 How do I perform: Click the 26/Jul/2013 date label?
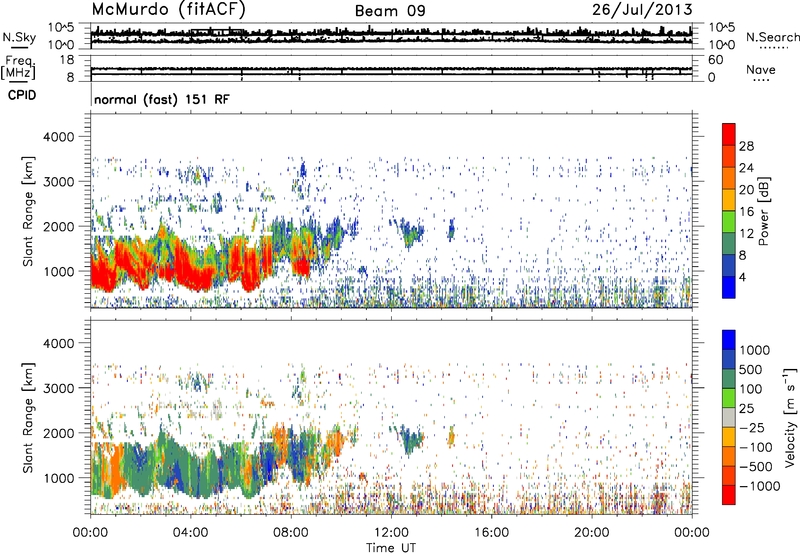pos(642,9)
